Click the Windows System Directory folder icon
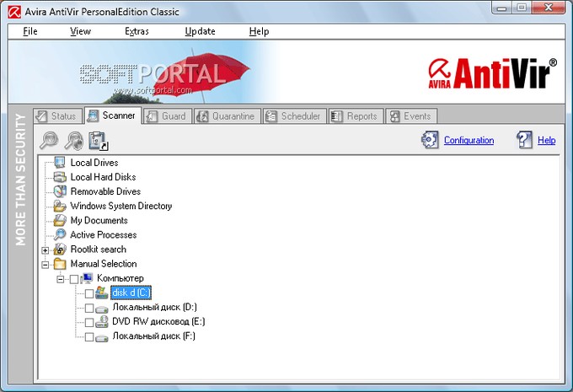573x392 pixels. point(60,206)
